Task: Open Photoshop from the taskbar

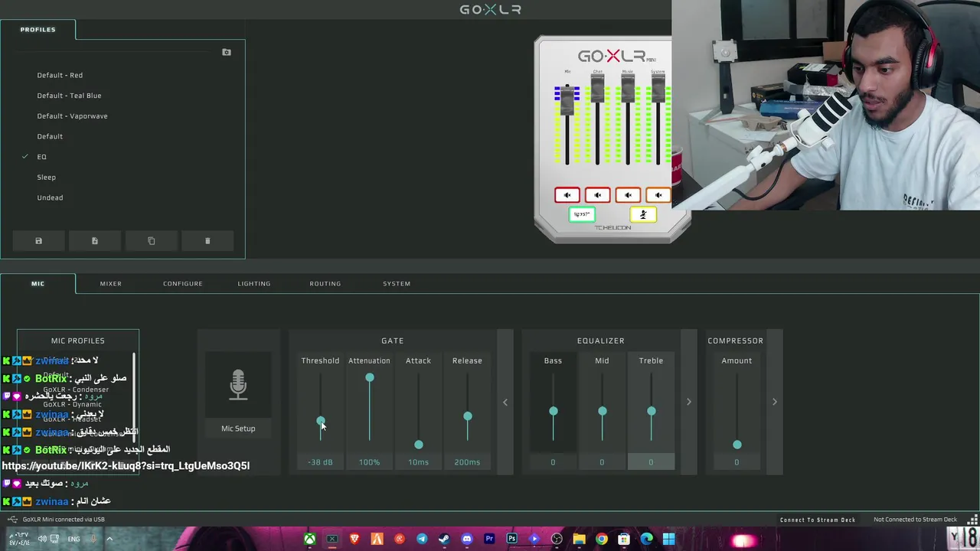Action: 511,539
